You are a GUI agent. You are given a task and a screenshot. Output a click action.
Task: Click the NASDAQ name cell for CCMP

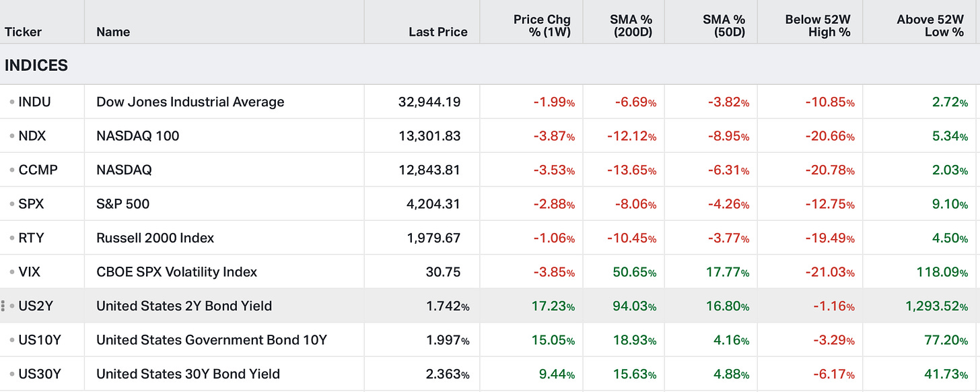click(125, 170)
